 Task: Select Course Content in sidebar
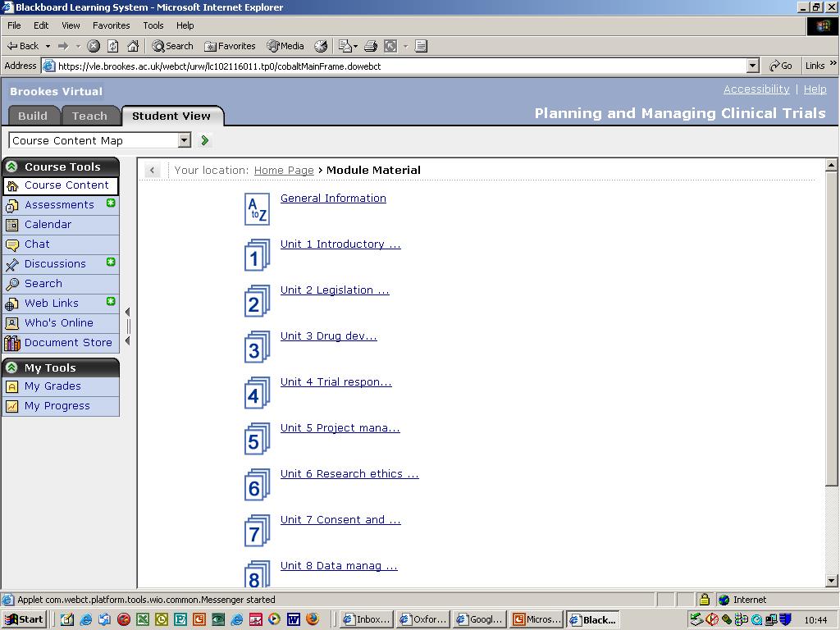point(61,185)
